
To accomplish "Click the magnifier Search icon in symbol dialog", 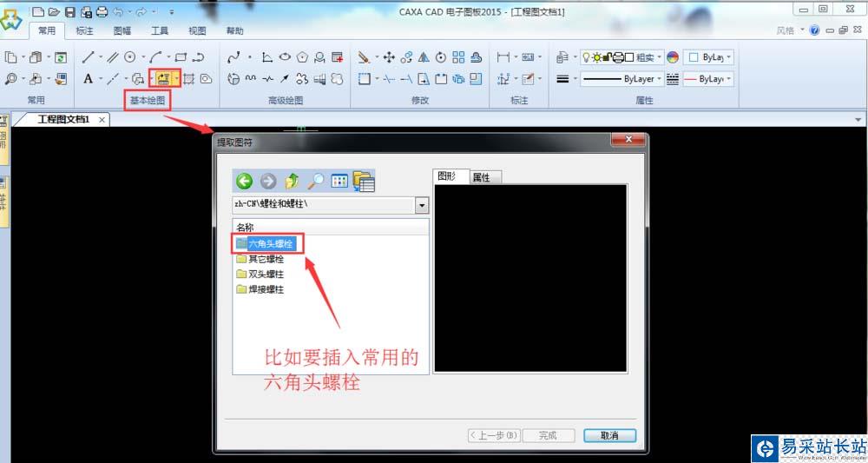I will pyautogui.click(x=316, y=181).
